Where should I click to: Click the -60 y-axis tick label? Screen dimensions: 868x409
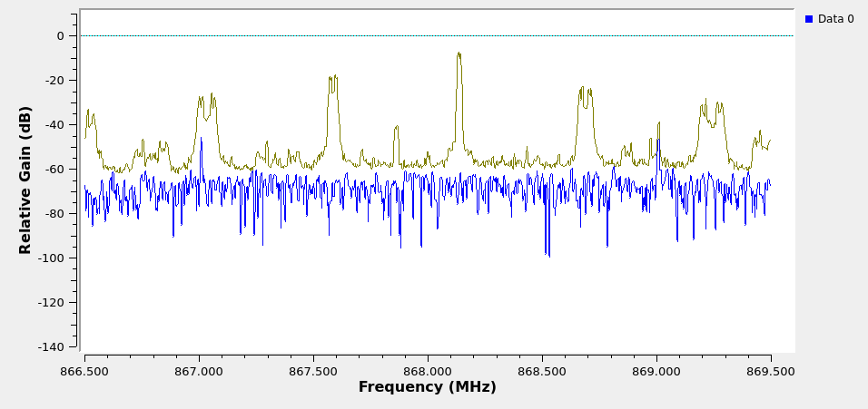coord(55,169)
